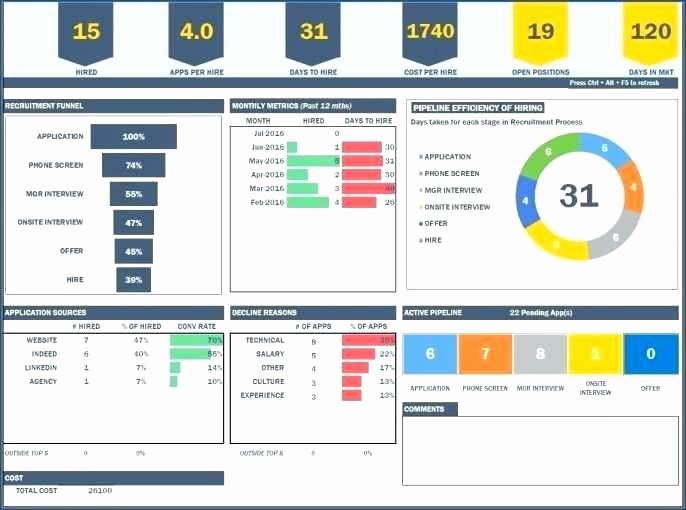
Task: Click the Apr 2016 red days-to-hire bar
Action: click(361, 175)
